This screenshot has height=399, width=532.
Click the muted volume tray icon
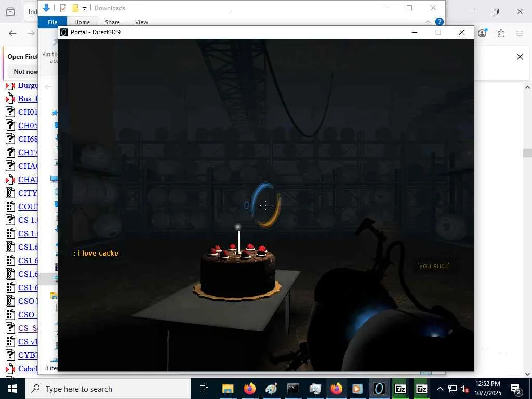coord(465,389)
